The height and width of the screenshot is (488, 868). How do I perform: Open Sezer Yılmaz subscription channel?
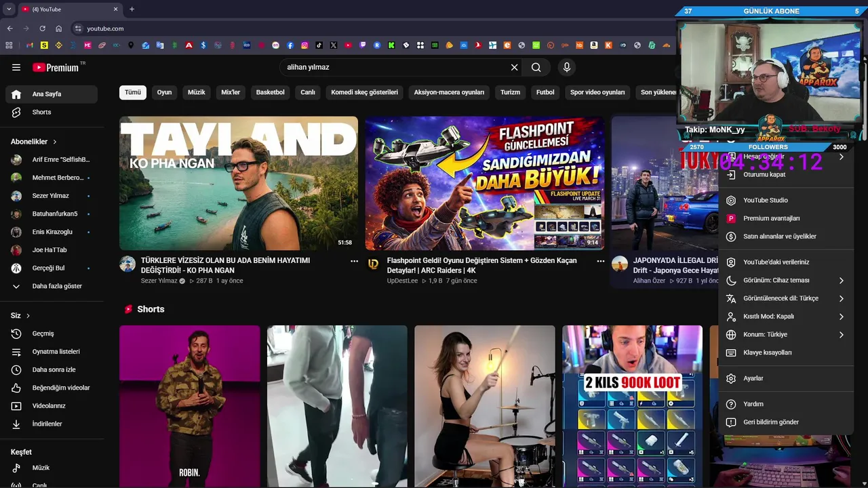tap(52, 196)
